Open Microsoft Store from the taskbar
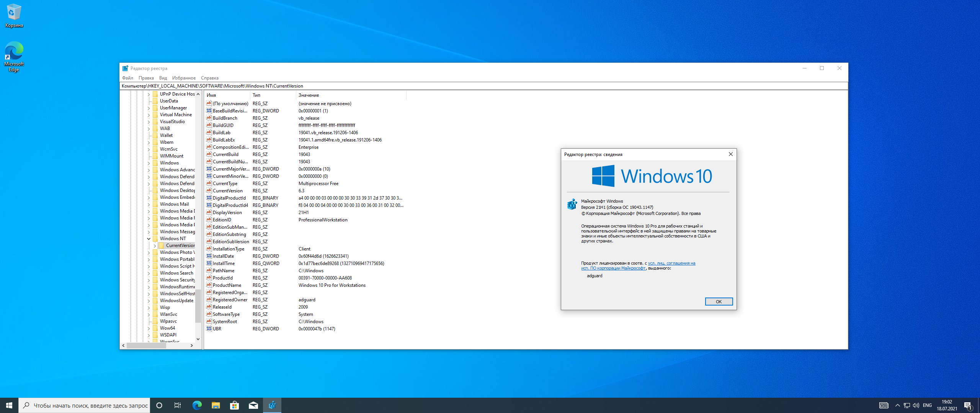This screenshot has height=413, width=980. click(234, 405)
